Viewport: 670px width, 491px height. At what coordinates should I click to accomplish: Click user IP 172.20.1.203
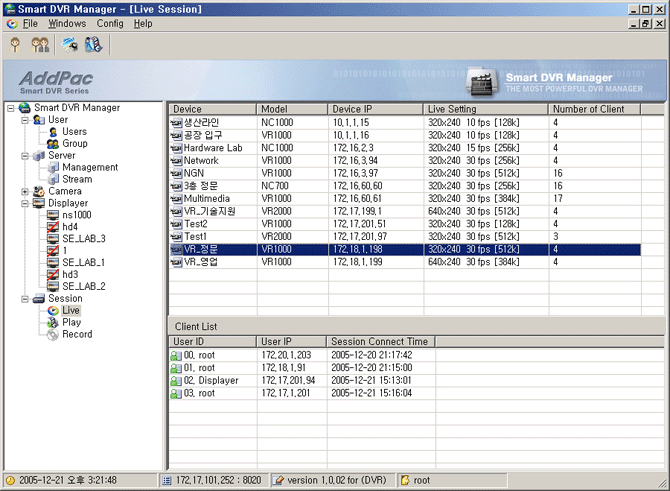pyautogui.click(x=286, y=356)
